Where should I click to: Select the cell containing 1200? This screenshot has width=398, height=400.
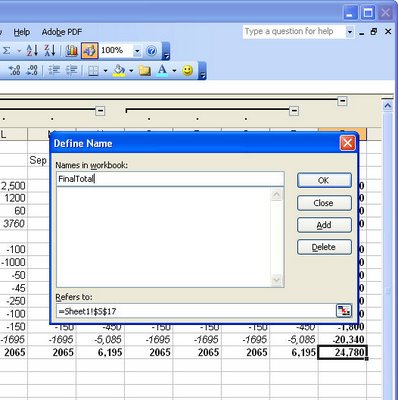(x=13, y=198)
